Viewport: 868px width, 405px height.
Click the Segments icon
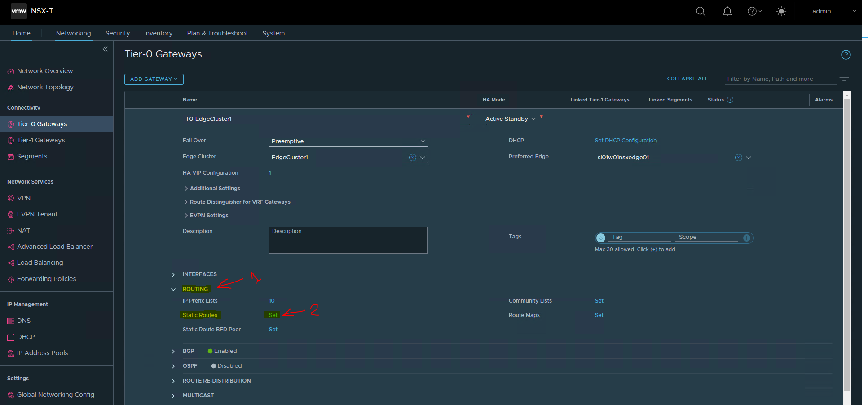(11, 157)
